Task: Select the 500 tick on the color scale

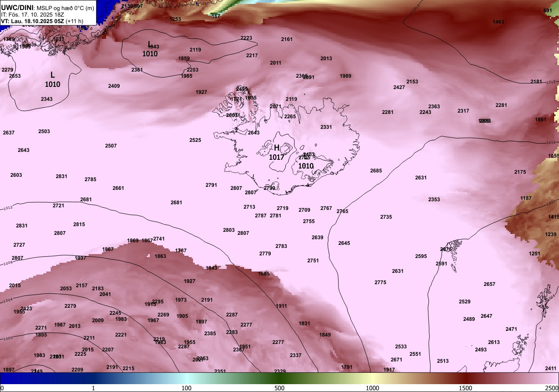Action: pos(279,388)
